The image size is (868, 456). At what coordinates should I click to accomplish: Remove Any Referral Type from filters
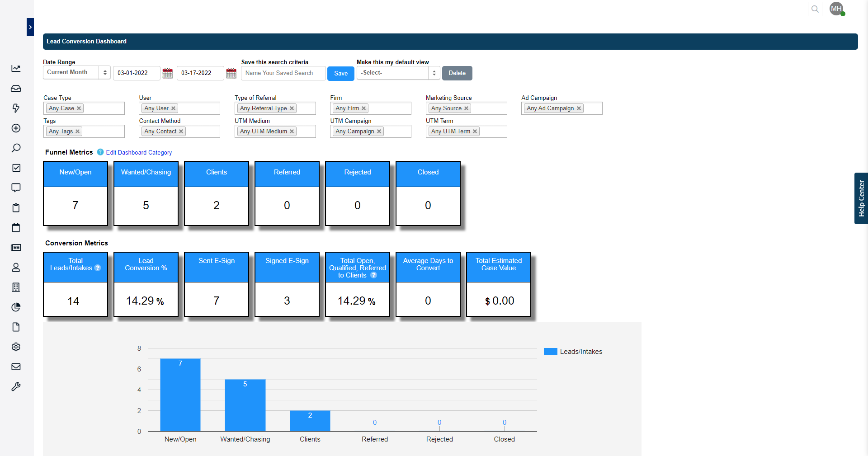292,108
